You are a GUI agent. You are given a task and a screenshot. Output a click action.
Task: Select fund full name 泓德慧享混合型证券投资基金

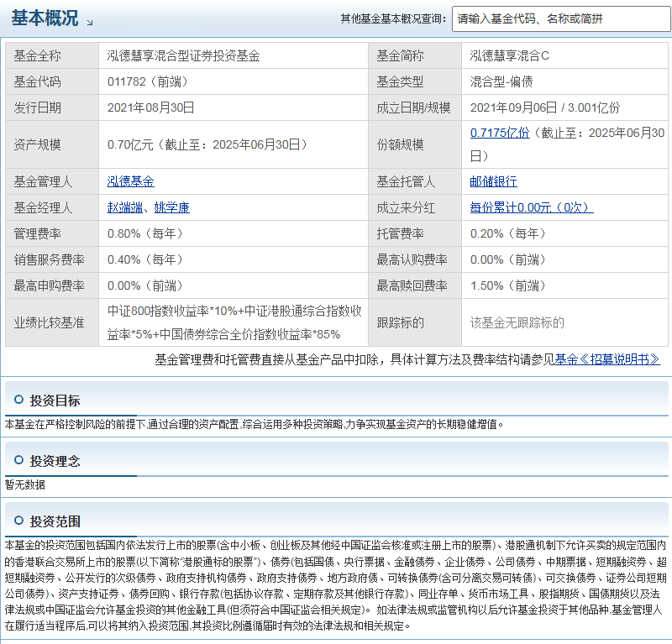(x=183, y=55)
